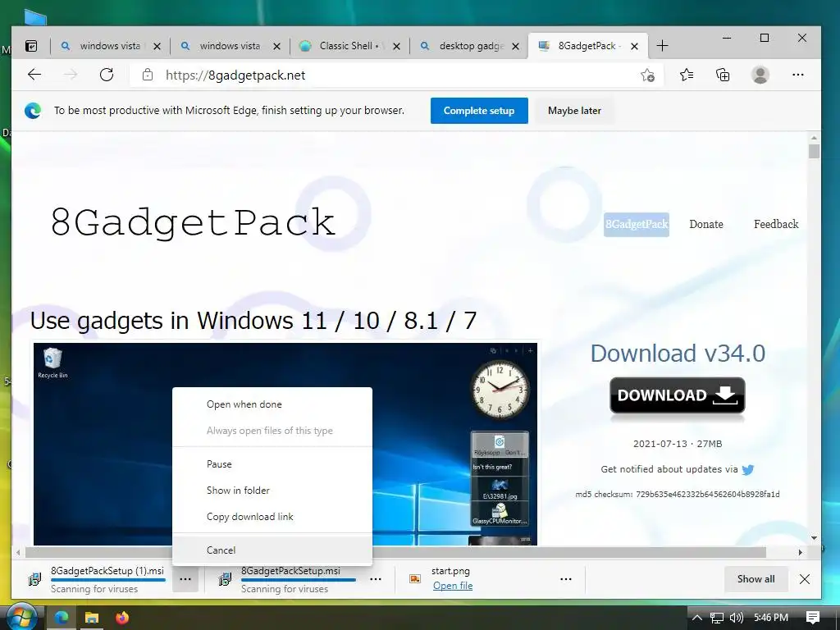Screen dimensions: 840x630
Task: Open a new tab with plus icon
Action: coord(662,46)
